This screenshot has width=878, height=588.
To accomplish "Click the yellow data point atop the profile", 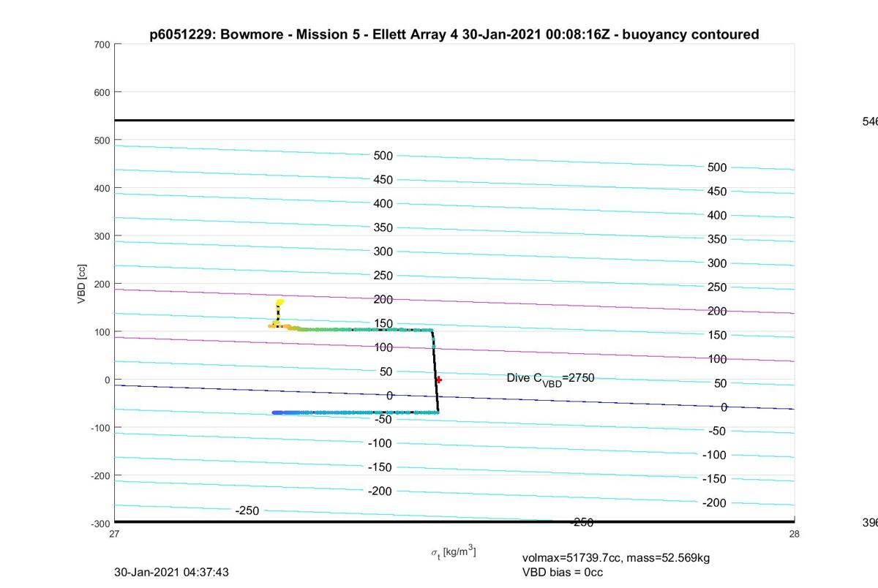I will point(279,302).
